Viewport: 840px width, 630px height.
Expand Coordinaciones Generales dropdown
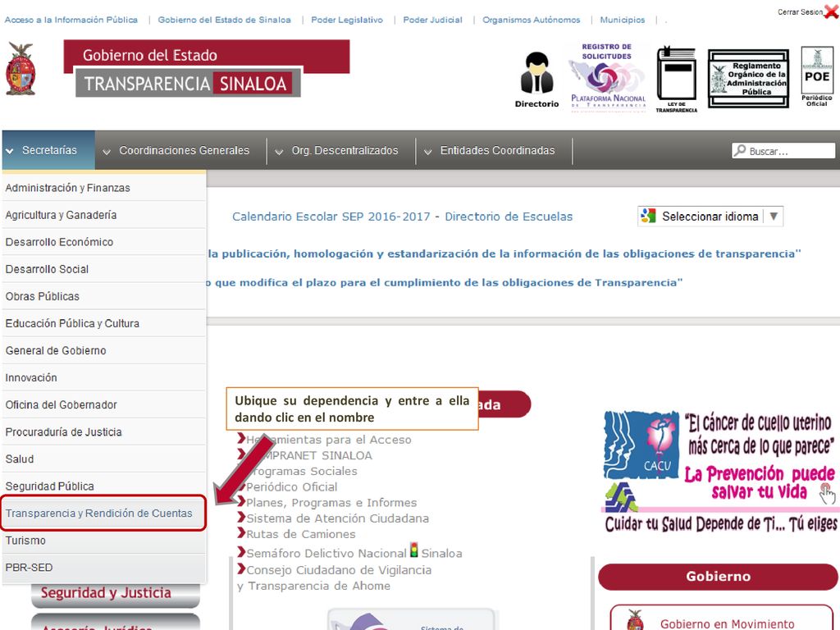pos(180,151)
